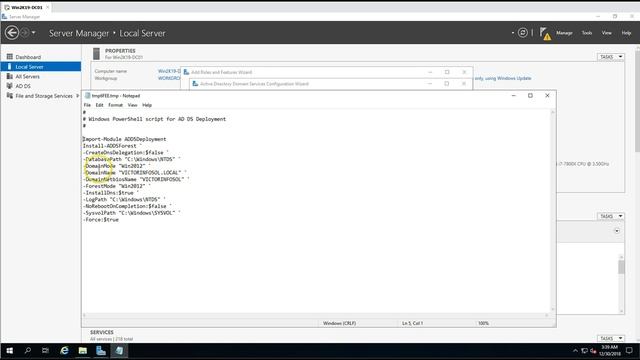
Task: Click the All Servers icon in sidebar
Action: pyautogui.click(x=9, y=76)
